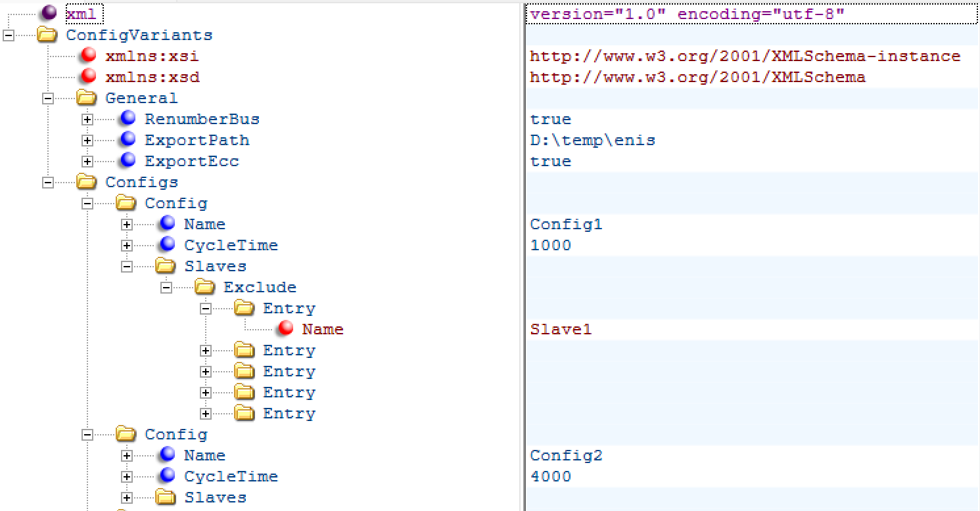The height and width of the screenshot is (511, 980).
Task: Click the blue Name element icon for Config2
Action: pyautogui.click(x=166, y=454)
